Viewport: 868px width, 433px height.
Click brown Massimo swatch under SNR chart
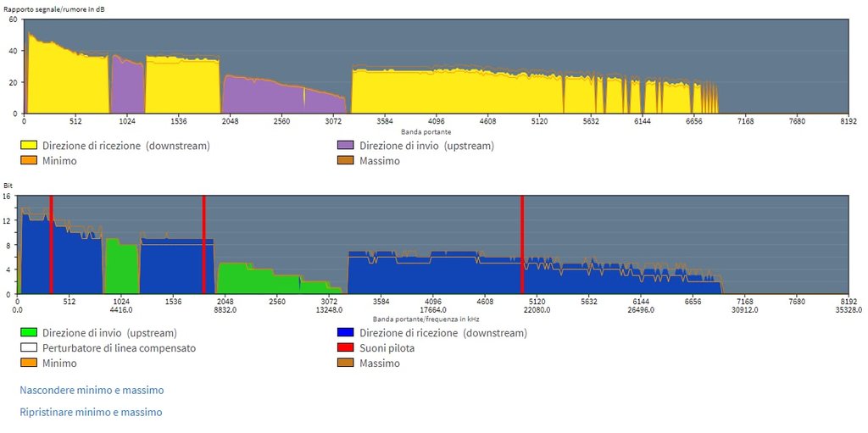coord(346,160)
